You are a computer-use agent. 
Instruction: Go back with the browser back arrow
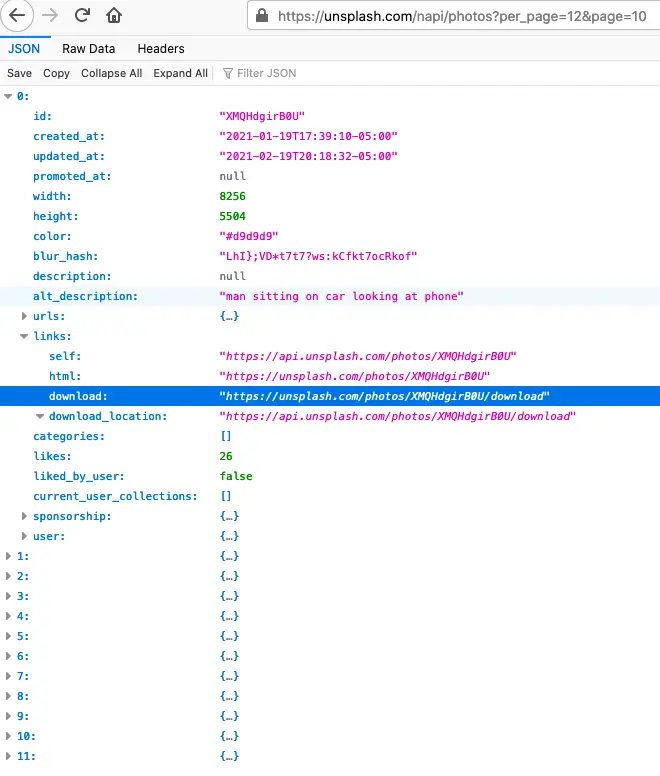[x=17, y=15]
